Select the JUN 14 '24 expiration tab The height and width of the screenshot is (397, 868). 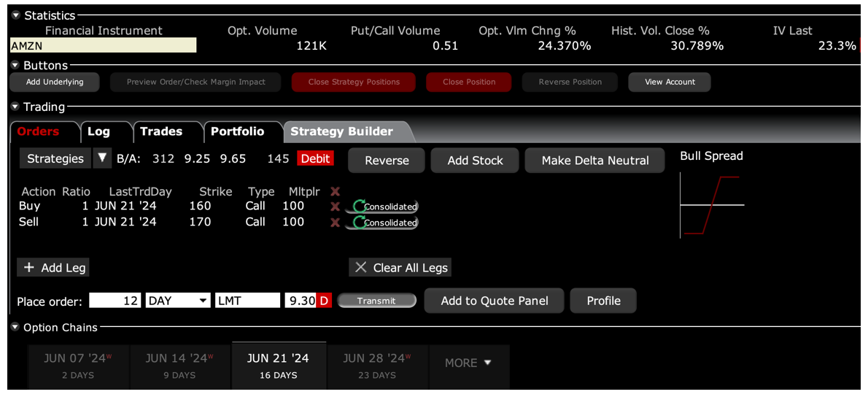179,366
